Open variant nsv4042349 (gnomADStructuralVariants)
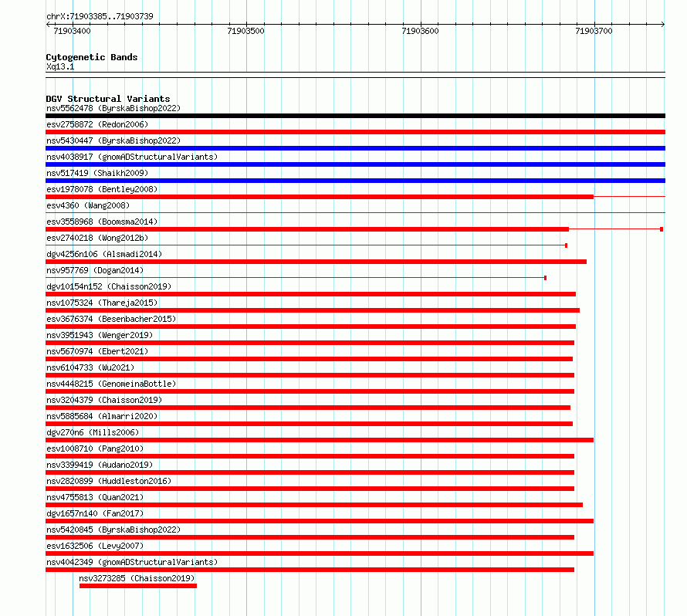This screenshot has height=616, width=687. coord(132,562)
